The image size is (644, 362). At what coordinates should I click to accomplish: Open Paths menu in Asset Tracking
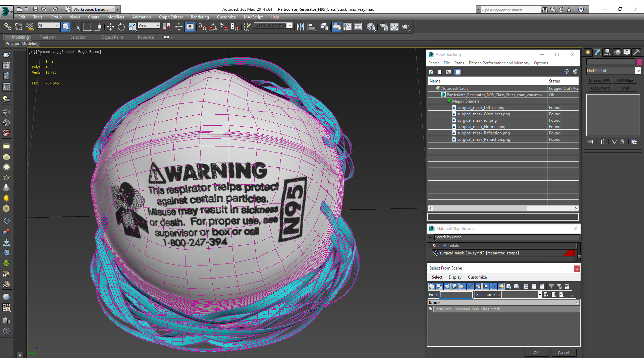coord(459,63)
